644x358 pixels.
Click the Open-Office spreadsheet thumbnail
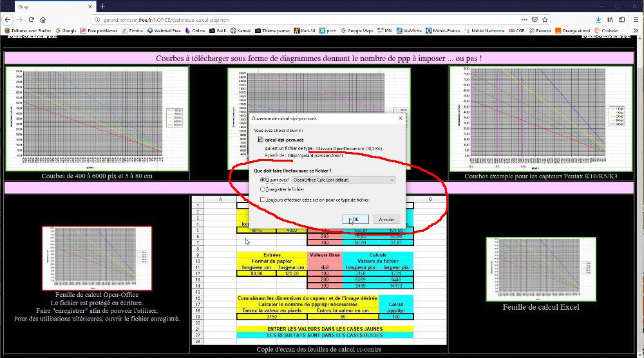click(97, 258)
